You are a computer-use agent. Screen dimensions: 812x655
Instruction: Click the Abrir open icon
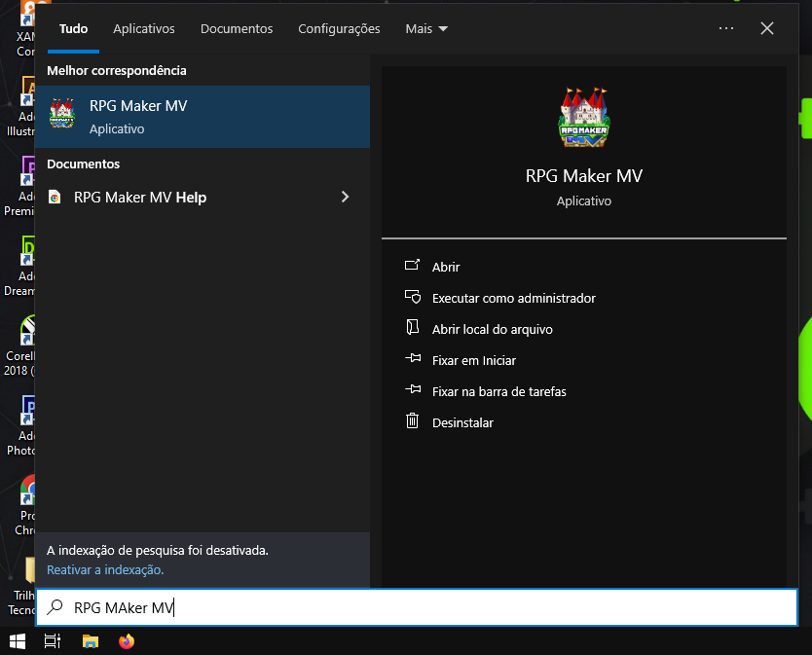click(x=413, y=267)
